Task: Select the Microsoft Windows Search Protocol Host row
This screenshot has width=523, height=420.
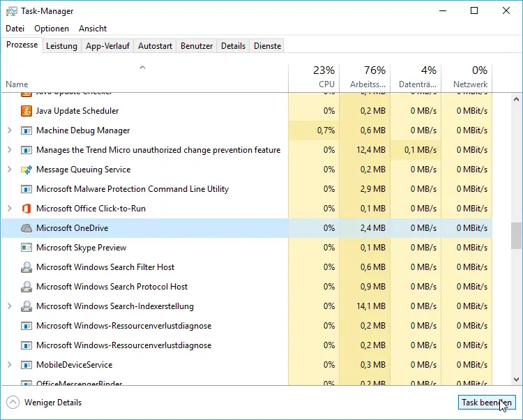Action: [x=247, y=287]
